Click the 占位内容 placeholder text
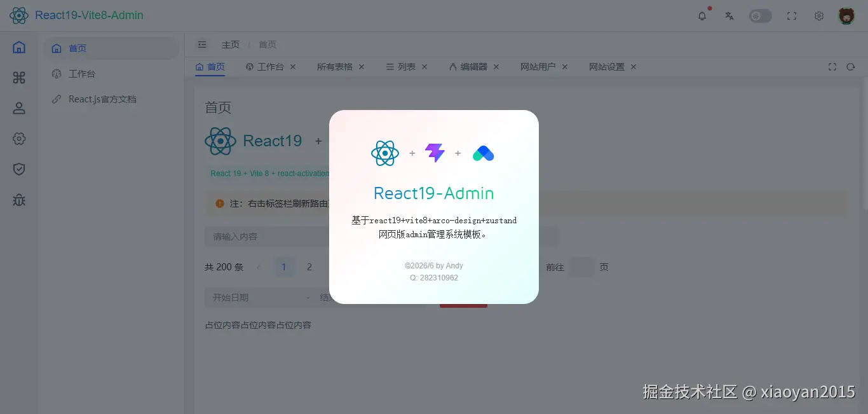Viewport: 868px width, 414px height. tap(258, 325)
